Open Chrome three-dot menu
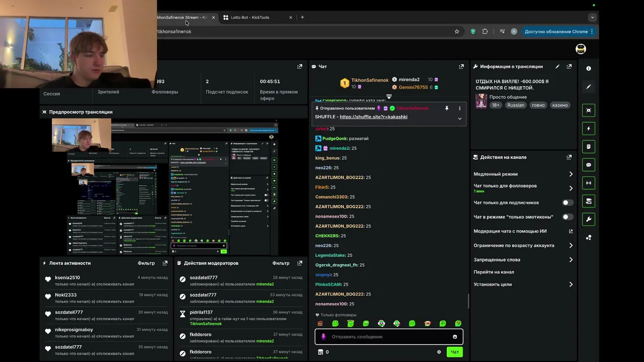The width and height of the screenshot is (644, 362). [592, 31]
